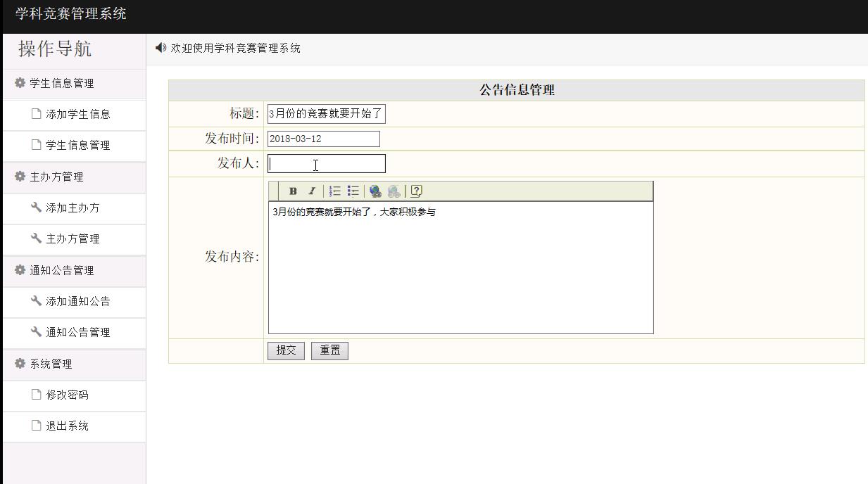Click the 发布时间 date field
The width and height of the screenshot is (868, 484).
coord(323,139)
